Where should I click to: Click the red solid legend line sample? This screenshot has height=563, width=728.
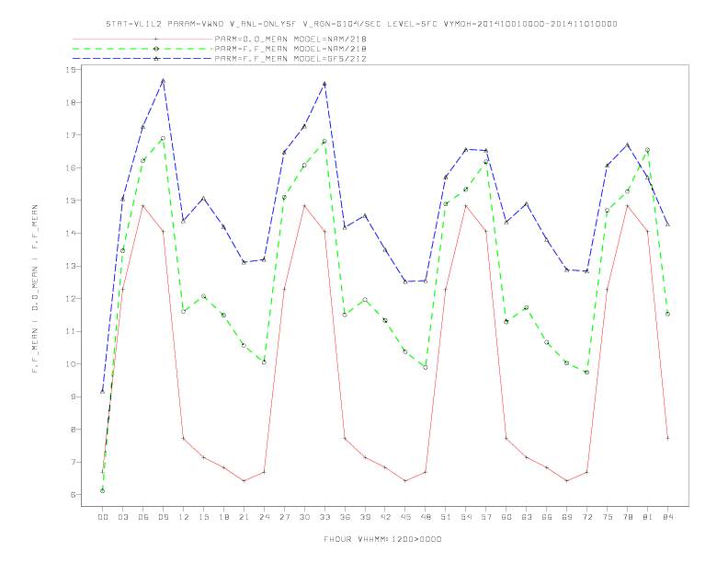pyautogui.click(x=142, y=39)
